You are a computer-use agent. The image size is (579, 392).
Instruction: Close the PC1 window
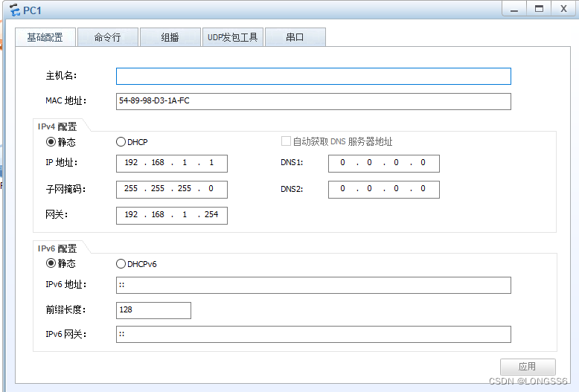pyautogui.click(x=563, y=8)
